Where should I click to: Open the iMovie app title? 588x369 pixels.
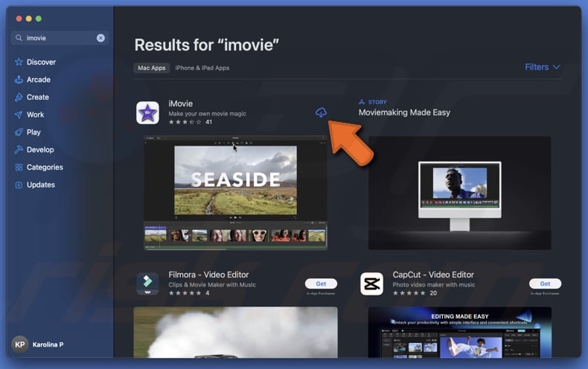[180, 103]
